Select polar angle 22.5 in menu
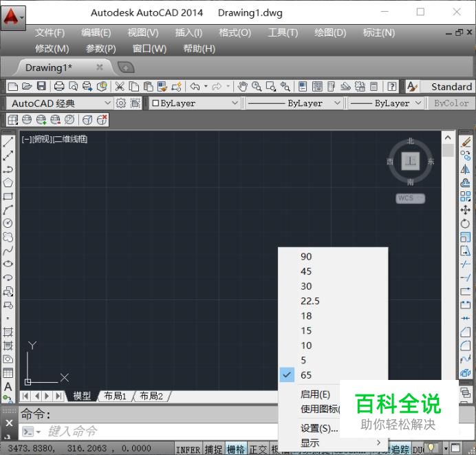The image size is (476, 455). pos(333,301)
